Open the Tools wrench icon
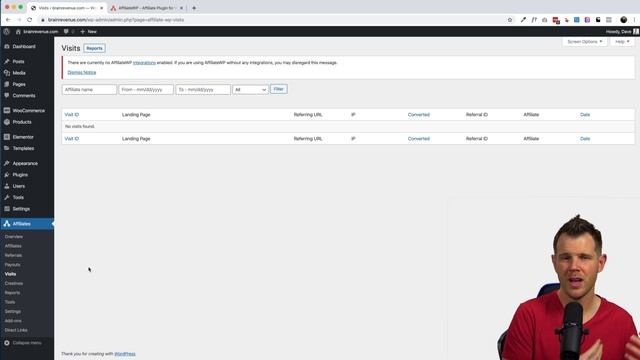The width and height of the screenshot is (640, 360). pyautogui.click(x=7, y=198)
